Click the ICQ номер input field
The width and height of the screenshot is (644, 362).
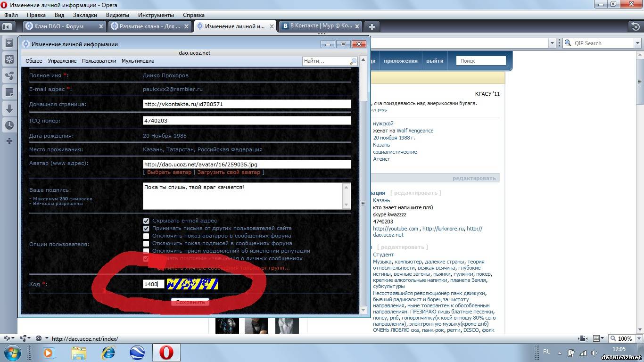click(x=247, y=121)
